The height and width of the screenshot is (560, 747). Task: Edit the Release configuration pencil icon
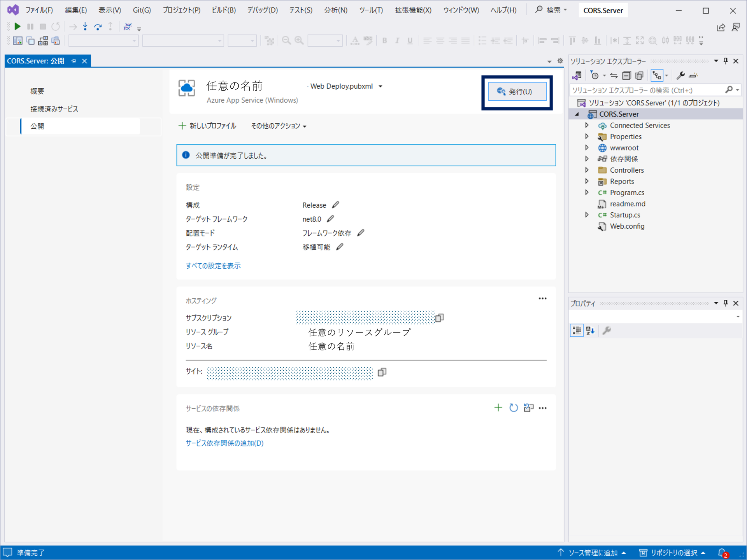coord(335,205)
